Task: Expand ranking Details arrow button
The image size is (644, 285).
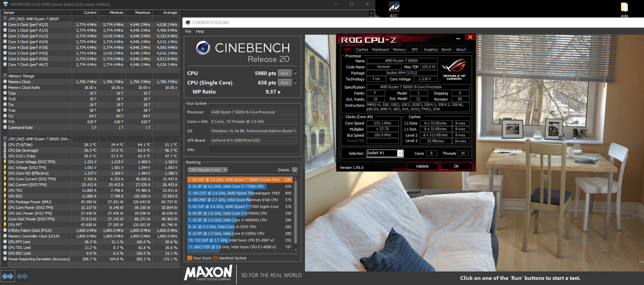Action: [x=295, y=170]
